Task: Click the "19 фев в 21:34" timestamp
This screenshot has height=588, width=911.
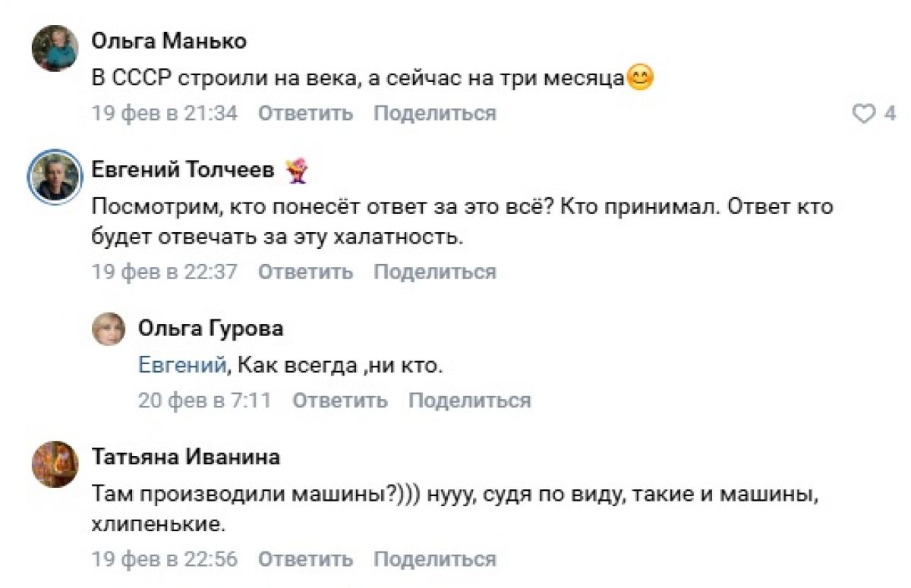Action: click(164, 114)
